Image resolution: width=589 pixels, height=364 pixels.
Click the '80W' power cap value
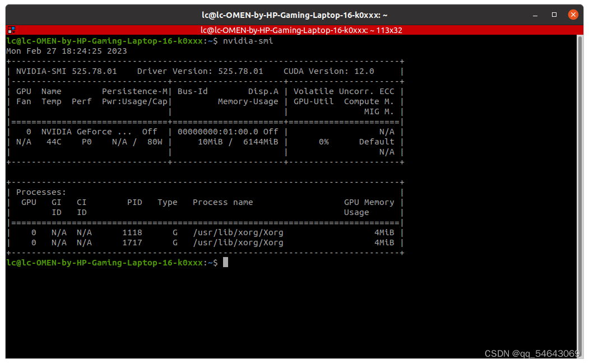click(x=155, y=142)
